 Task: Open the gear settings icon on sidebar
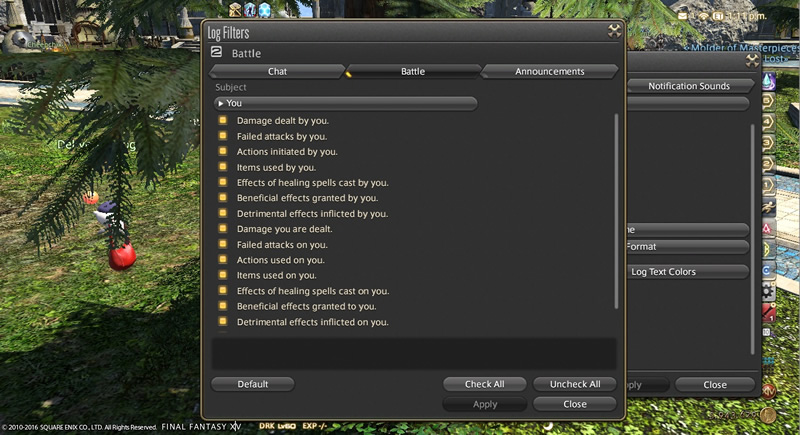tap(768, 292)
